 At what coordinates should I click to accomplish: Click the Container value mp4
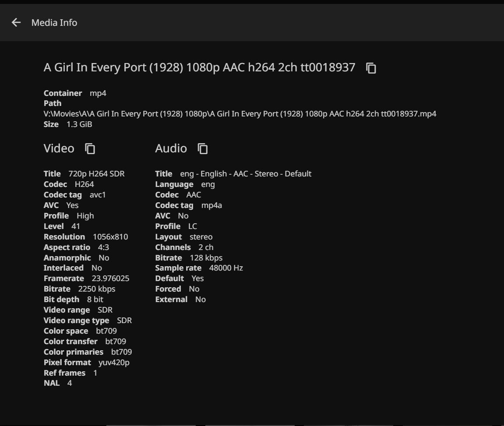click(x=98, y=93)
